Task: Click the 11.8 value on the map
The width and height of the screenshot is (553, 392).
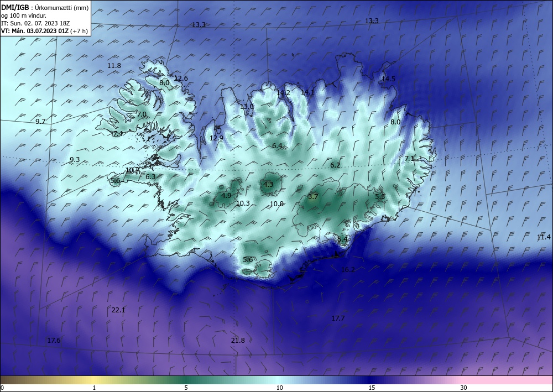Action: tap(114, 66)
